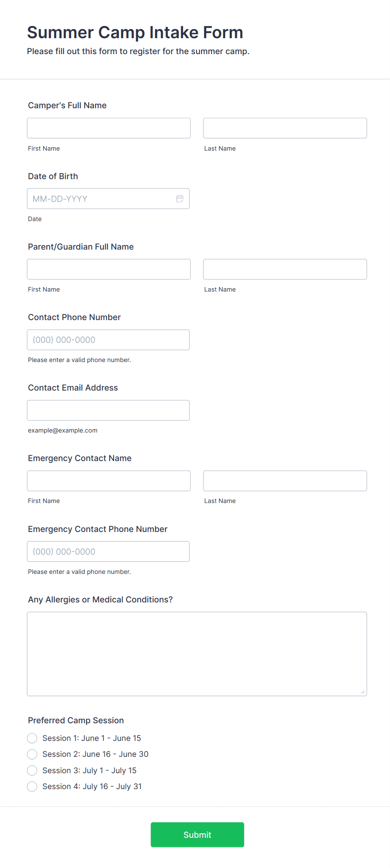Click camper's First Name field
This screenshot has height=868, width=390.
109,128
